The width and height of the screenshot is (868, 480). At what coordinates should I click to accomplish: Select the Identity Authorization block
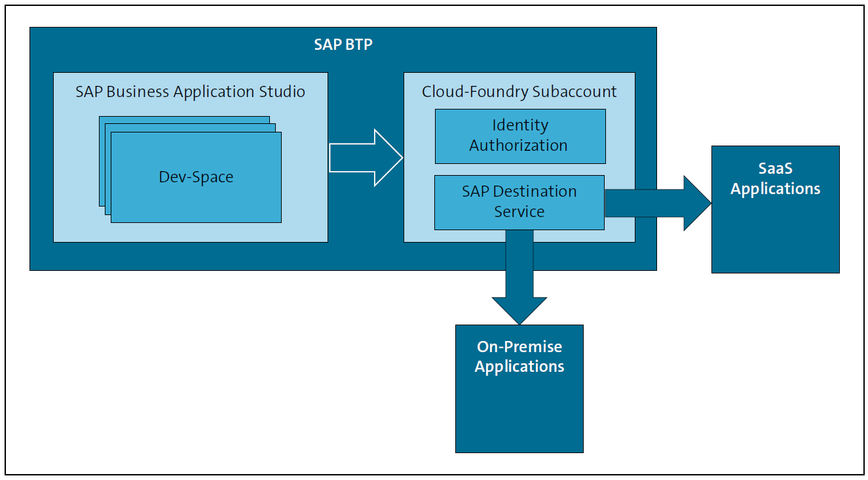click(x=519, y=136)
